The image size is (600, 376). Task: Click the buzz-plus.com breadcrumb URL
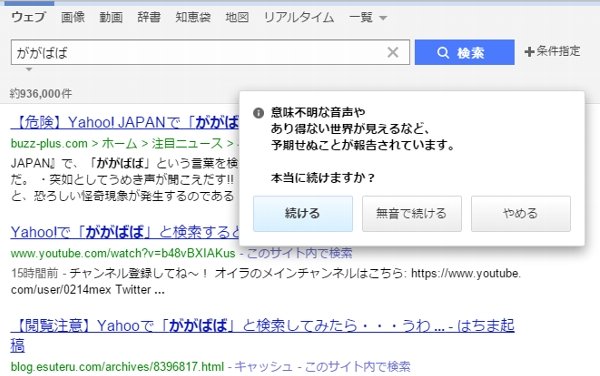49,143
